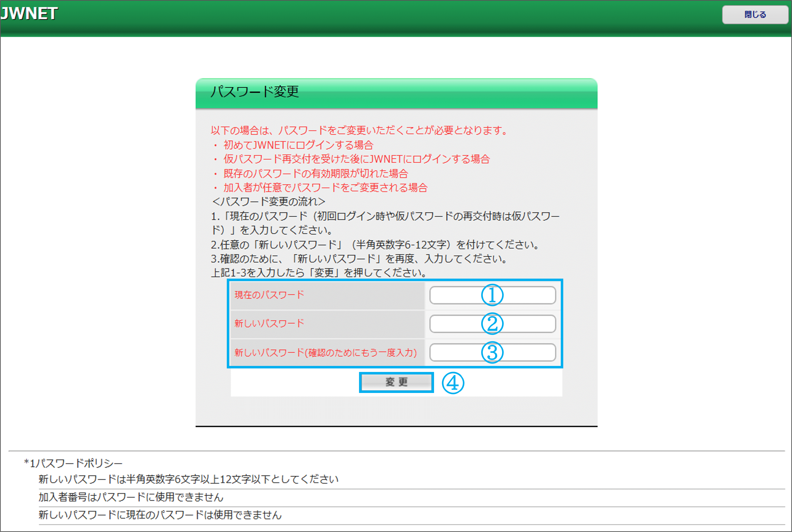Click the 加入者番号はパスワードに使用できません line
792x532 pixels.
(131, 497)
